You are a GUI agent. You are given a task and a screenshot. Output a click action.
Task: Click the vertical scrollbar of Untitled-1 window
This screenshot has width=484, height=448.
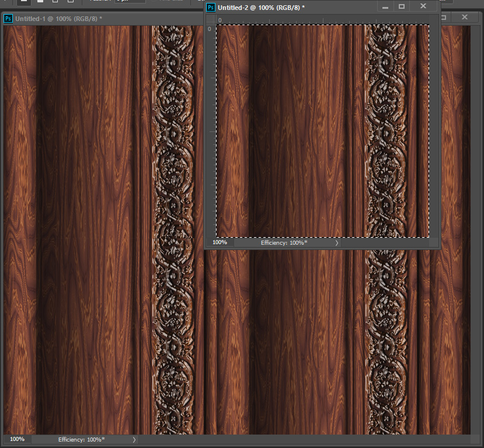click(x=476, y=234)
